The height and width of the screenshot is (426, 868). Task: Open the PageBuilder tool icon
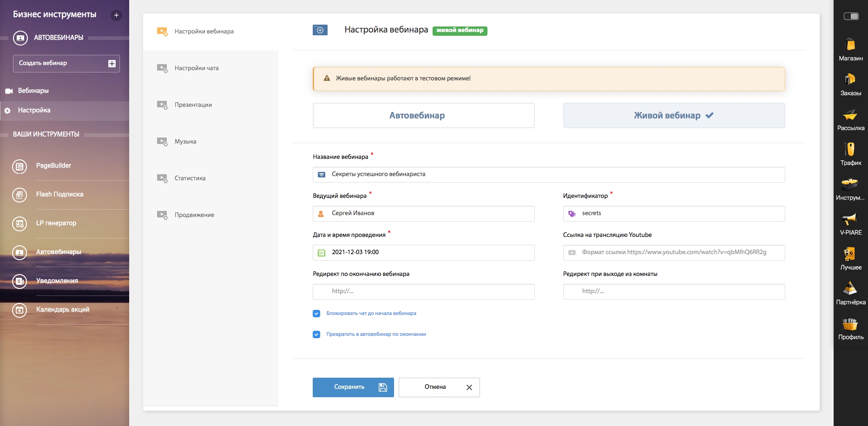click(x=20, y=166)
